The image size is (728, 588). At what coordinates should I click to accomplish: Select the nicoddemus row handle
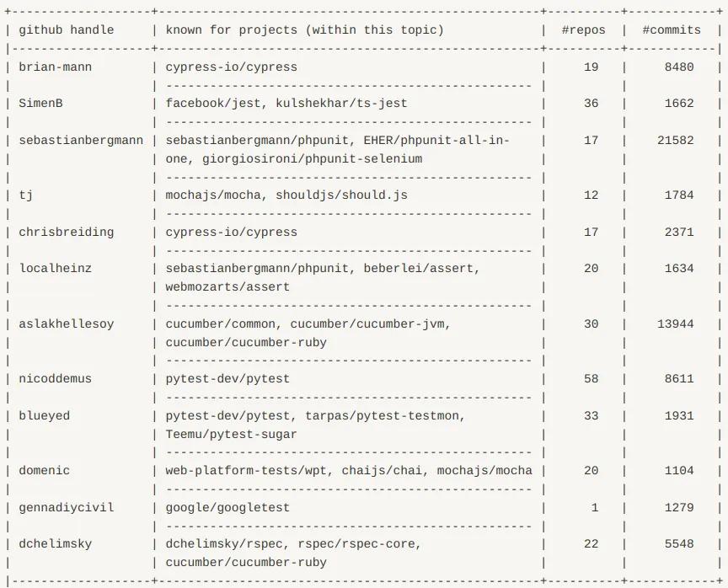pos(56,379)
